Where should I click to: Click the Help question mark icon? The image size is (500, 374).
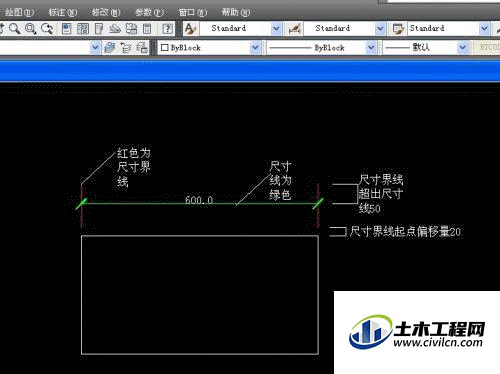168,29
